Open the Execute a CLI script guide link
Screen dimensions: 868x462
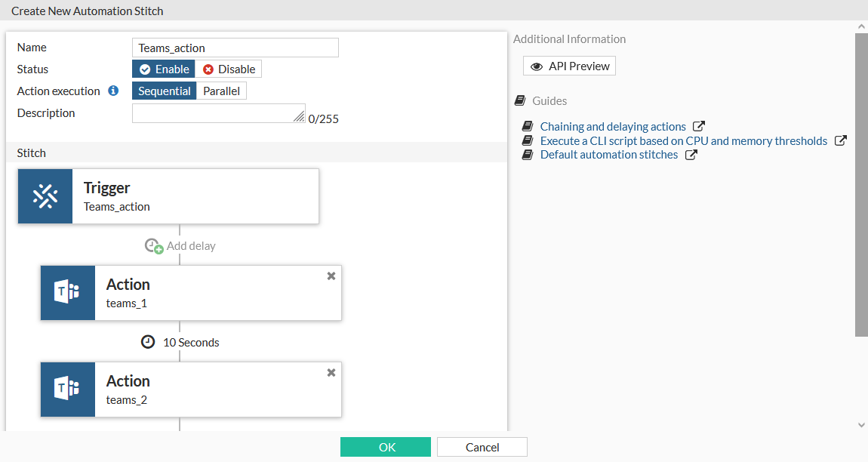tap(684, 141)
